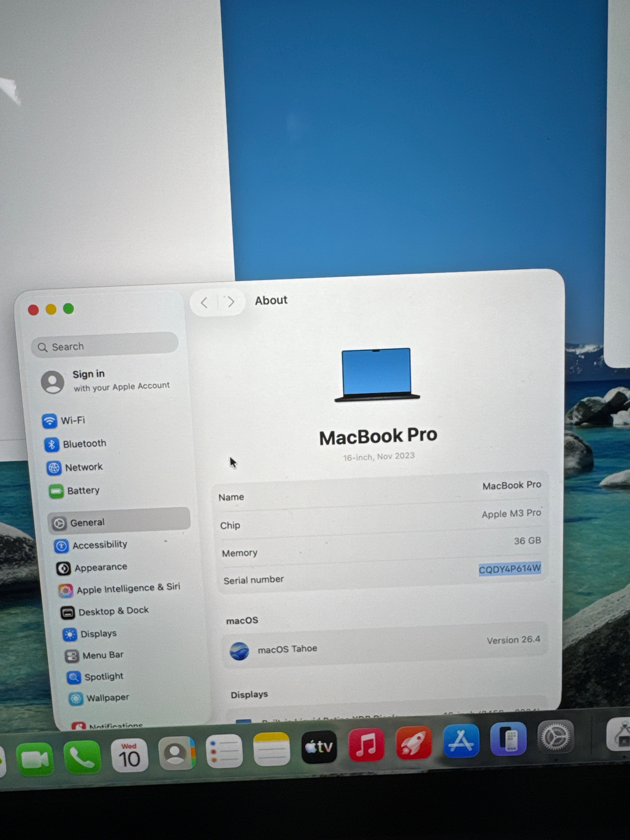This screenshot has width=630, height=840.
Task: Go back with the left chevron button
Action: pos(204,303)
